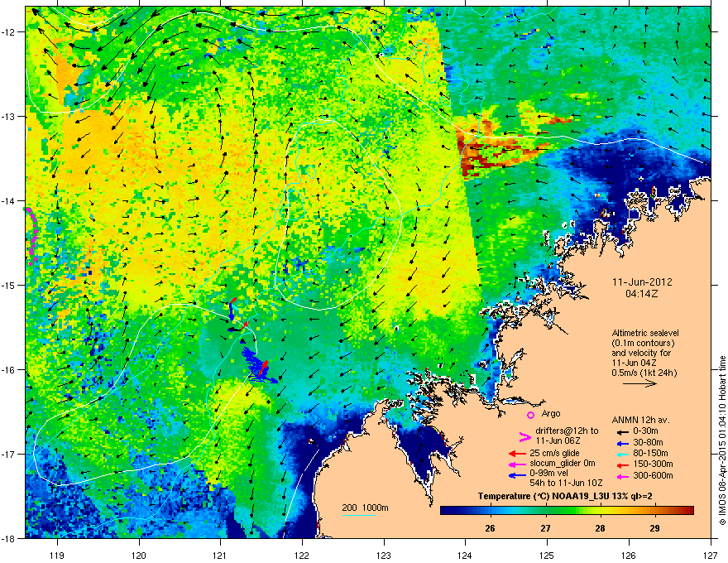Click the black ANMN 0-30m legend arrow
The width and height of the screenshot is (728, 563).
pos(623,431)
